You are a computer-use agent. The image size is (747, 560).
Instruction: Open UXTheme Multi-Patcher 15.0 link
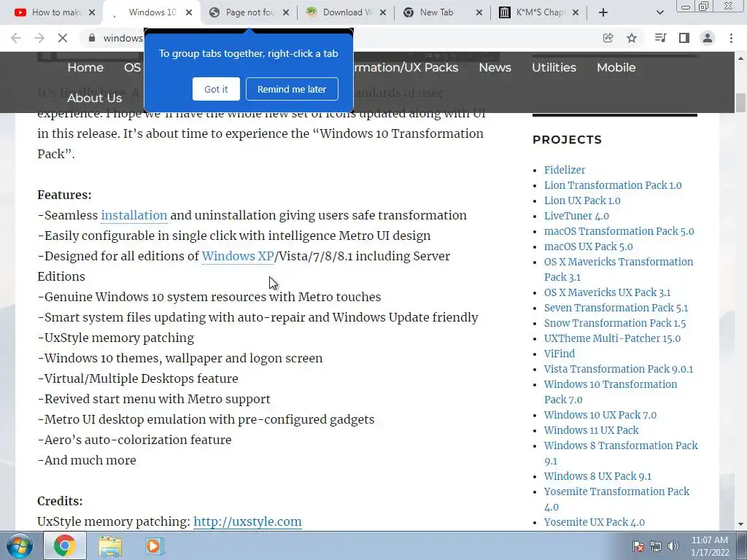tap(612, 338)
